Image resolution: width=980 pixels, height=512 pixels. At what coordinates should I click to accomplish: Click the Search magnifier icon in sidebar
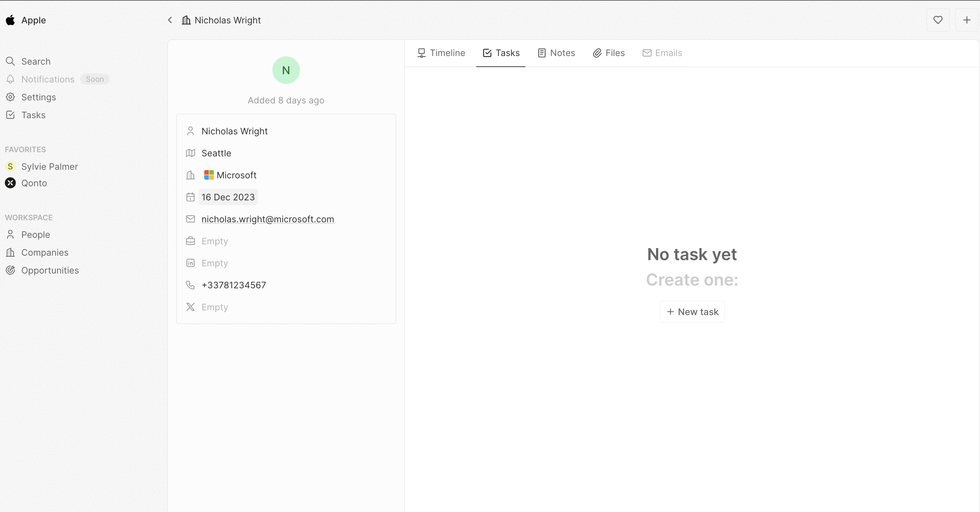tap(10, 61)
